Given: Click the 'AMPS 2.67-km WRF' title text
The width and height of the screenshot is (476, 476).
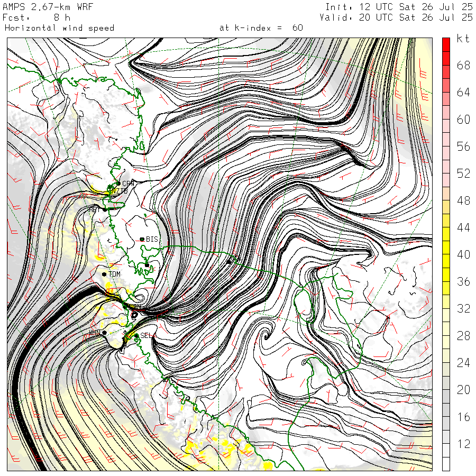Looking at the screenshot, I should [48, 7].
